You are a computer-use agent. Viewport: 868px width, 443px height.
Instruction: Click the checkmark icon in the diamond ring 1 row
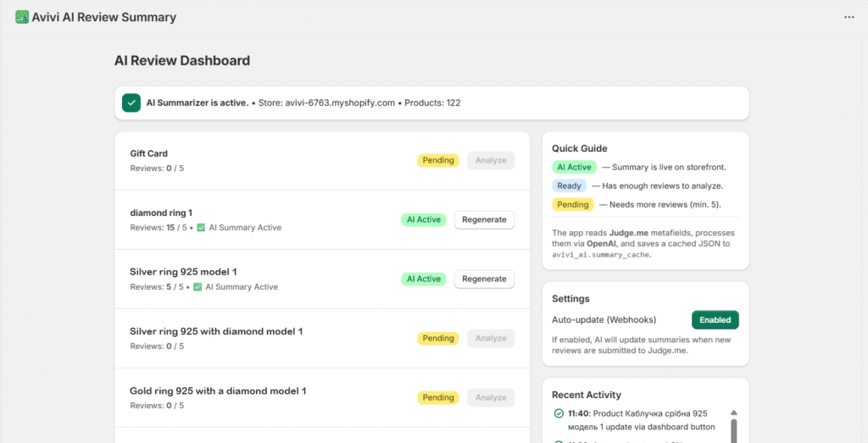(x=201, y=227)
